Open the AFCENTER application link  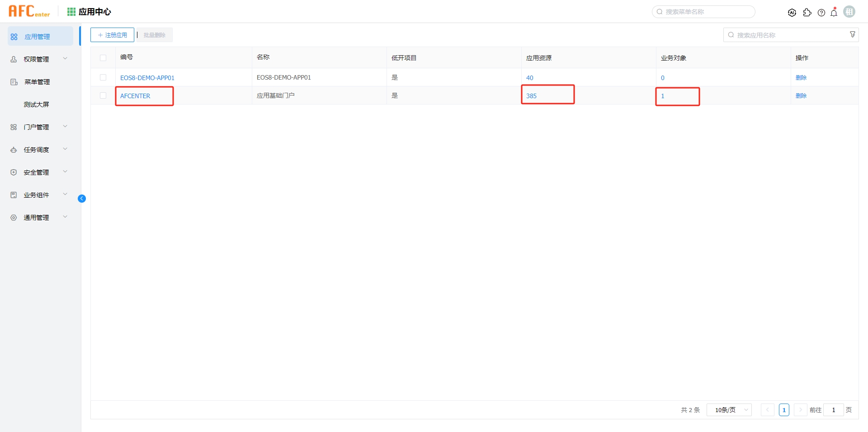[x=135, y=96]
